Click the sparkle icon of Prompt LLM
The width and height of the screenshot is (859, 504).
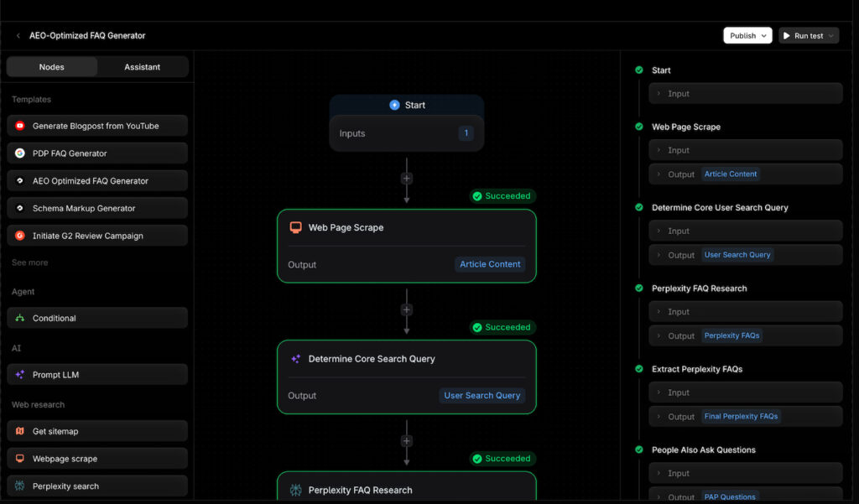pos(20,374)
